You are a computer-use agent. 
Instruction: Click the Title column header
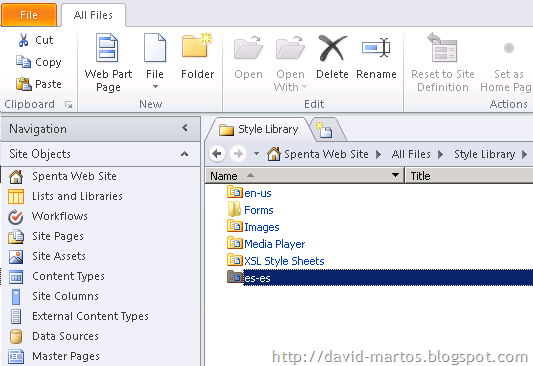pyautogui.click(x=469, y=176)
